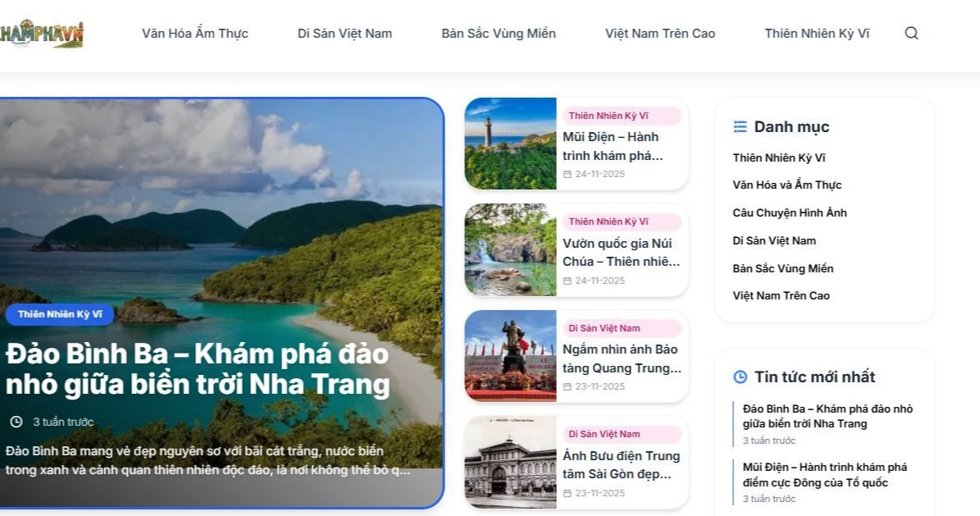The height and width of the screenshot is (516, 980).
Task: Click calendar icon by Bảo tàng Quang Trung date
Action: [567, 387]
